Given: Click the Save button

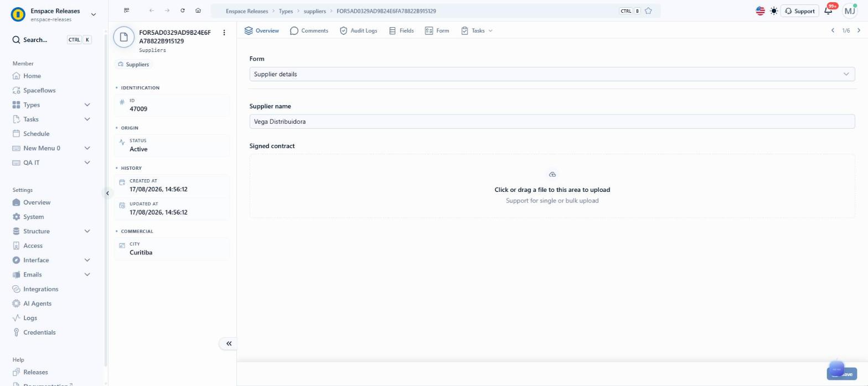Looking at the screenshot, I should click(x=842, y=374).
